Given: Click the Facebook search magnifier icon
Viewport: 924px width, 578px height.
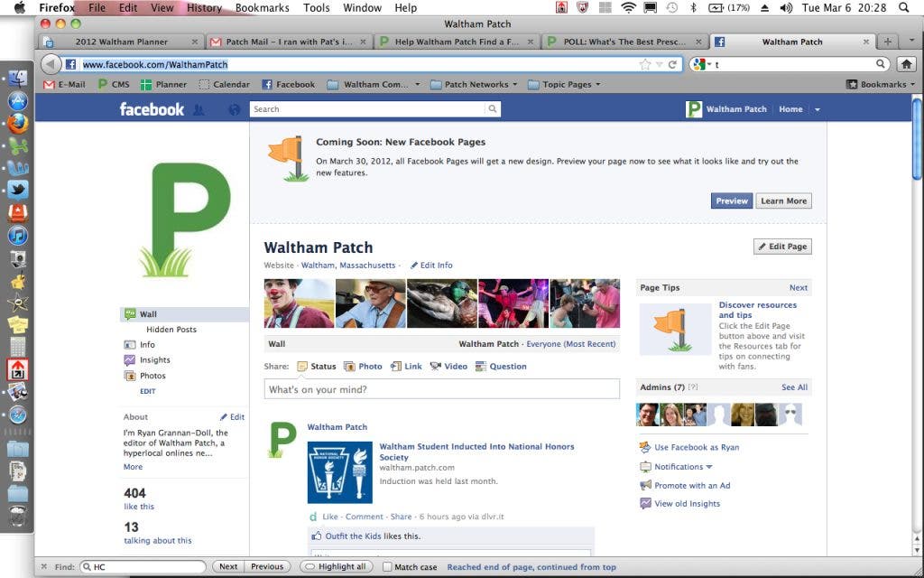Looking at the screenshot, I should pos(492,108).
